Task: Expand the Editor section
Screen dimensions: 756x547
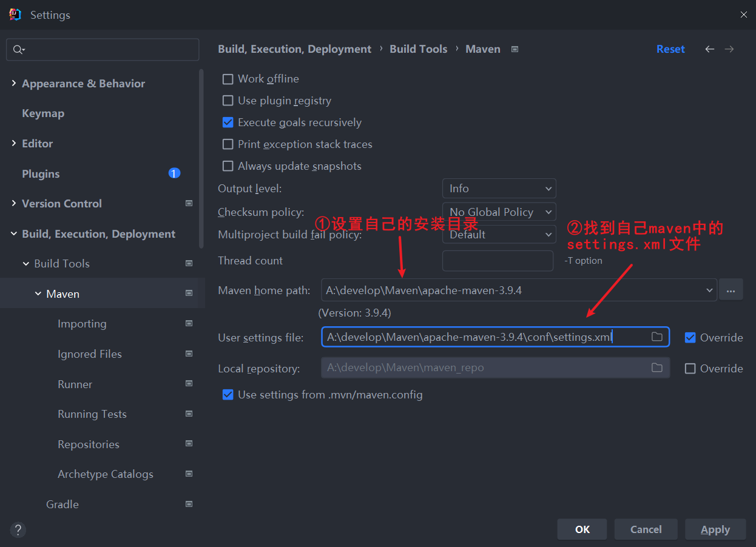Action: 13,144
